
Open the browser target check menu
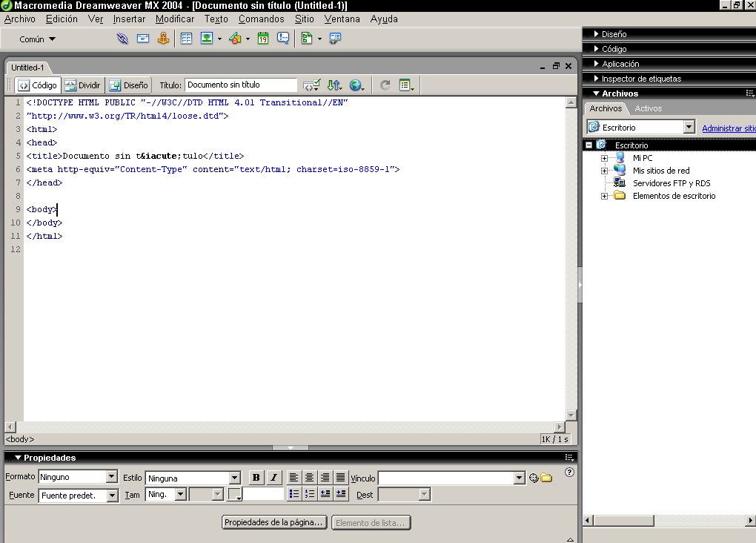[311, 85]
